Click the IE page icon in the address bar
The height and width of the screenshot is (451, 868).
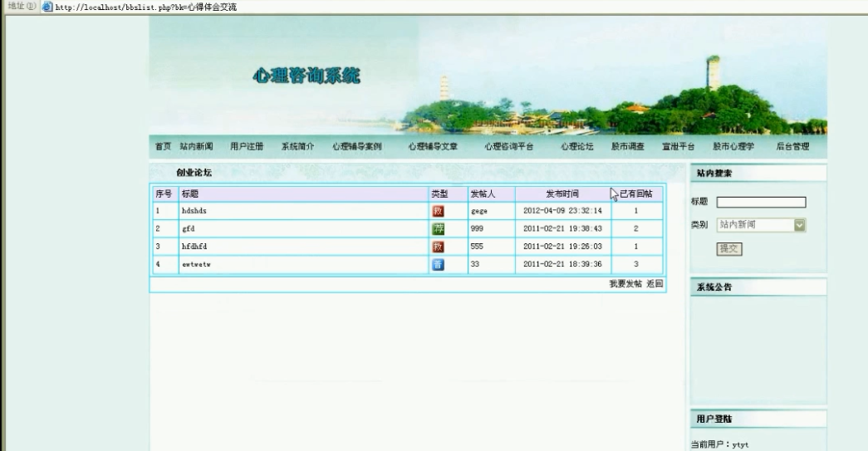pos(47,7)
